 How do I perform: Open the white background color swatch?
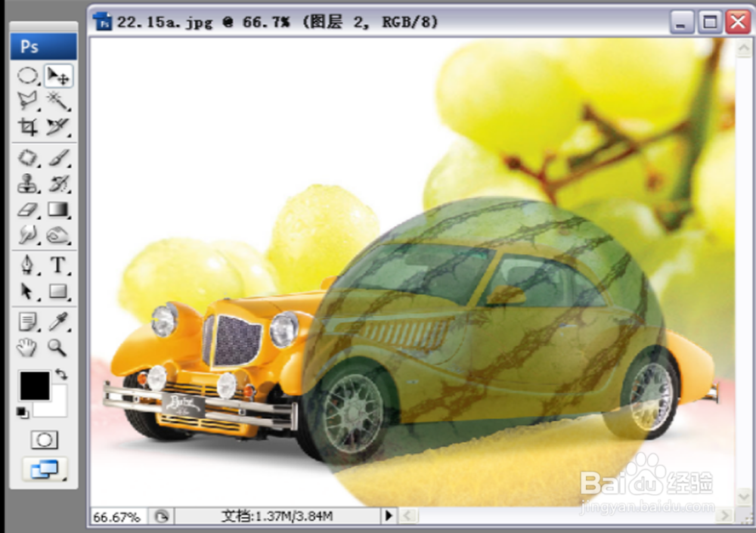coord(57,407)
